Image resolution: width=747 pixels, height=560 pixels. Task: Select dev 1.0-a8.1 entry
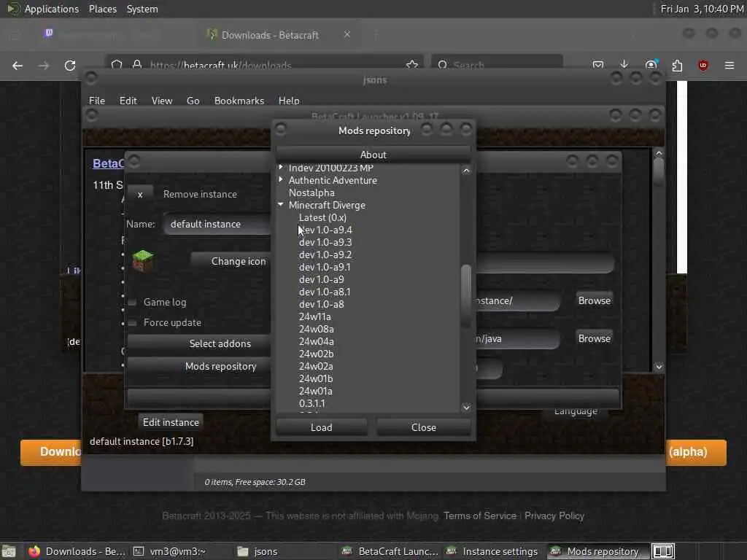tap(325, 292)
